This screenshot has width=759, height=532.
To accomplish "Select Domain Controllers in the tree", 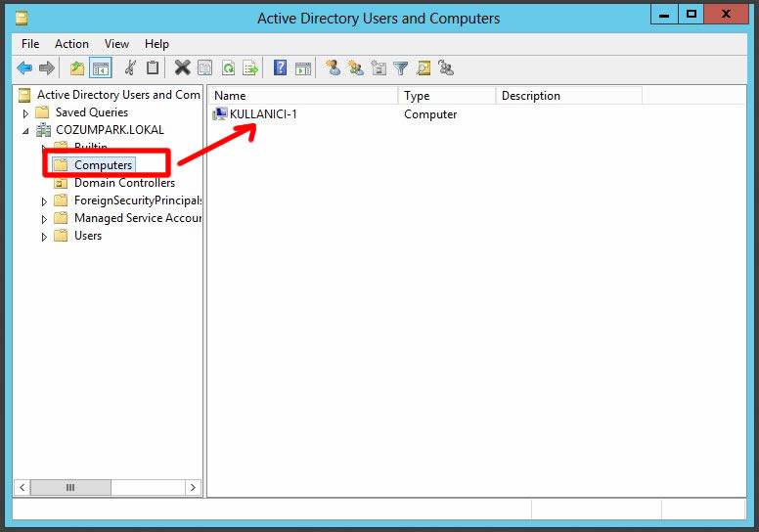I will point(124,183).
